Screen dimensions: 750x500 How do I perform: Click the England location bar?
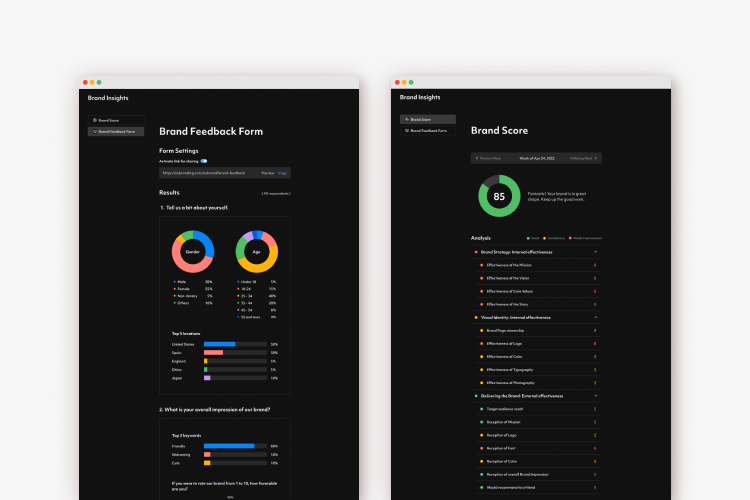(x=235, y=361)
